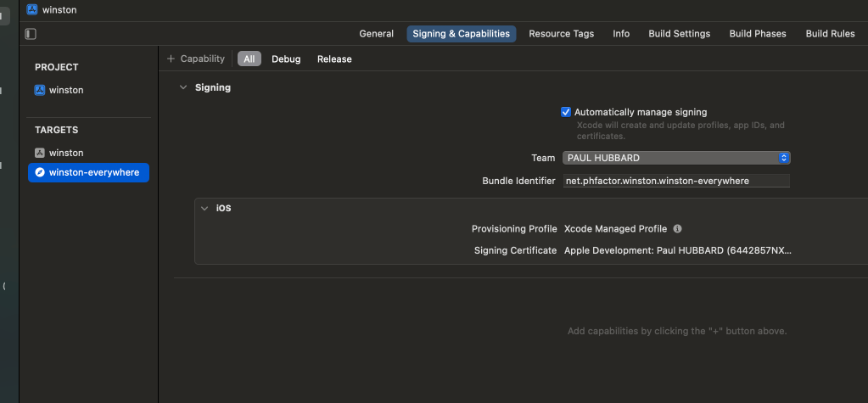
Task: Open the Team dropdown showing PAUL HUBBARD
Action: click(676, 158)
